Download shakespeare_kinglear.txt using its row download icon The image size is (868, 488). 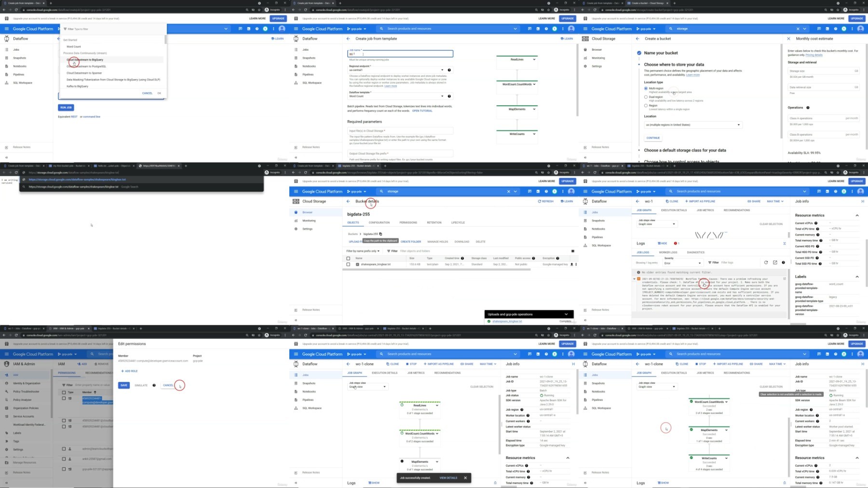coord(571,265)
